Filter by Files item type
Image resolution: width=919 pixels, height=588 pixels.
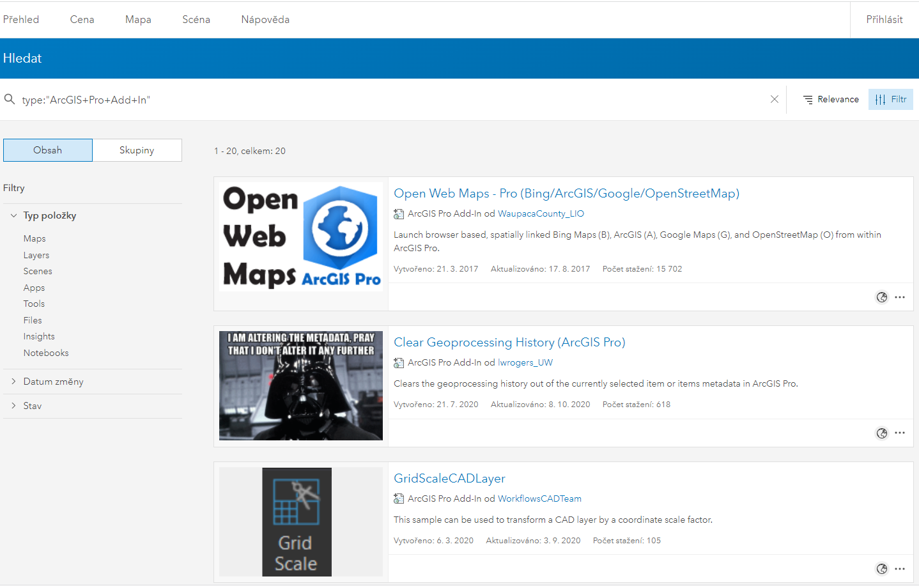33,320
